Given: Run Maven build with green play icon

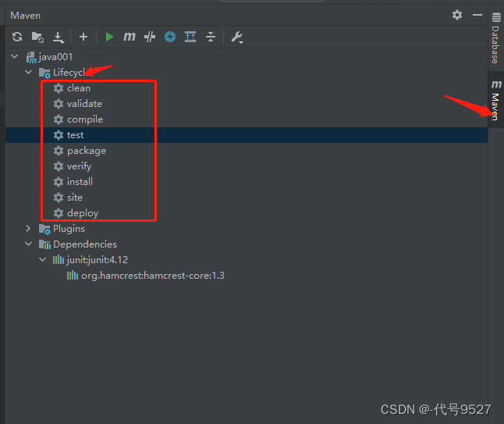Looking at the screenshot, I should [x=109, y=37].
